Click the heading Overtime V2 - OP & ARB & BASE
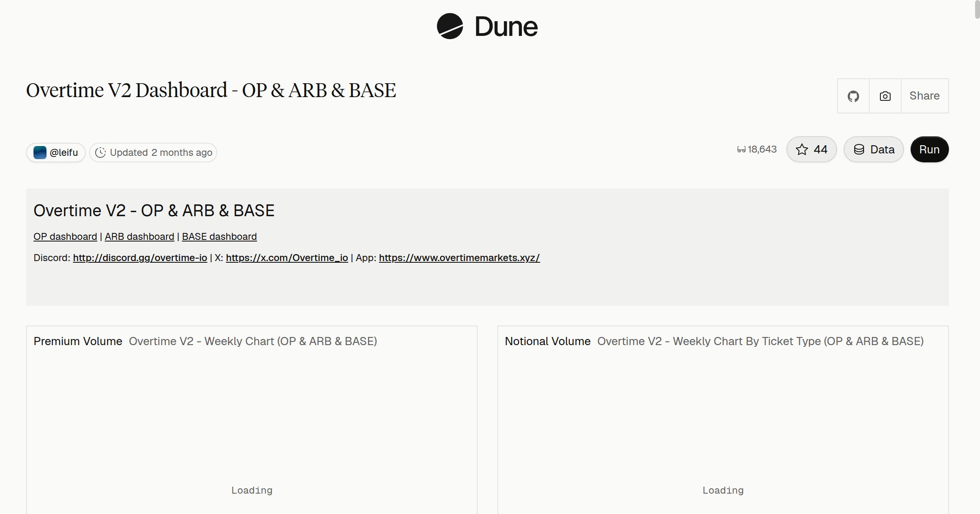 pyautogui.click(x=154, y=210)
